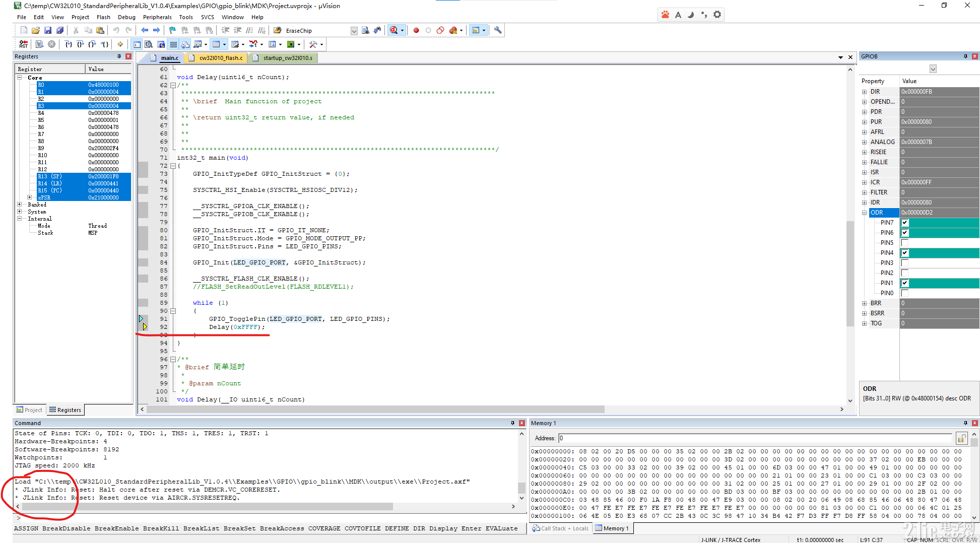Screen dimensions: 980x543
Task: Collapse the Core registers group
Action: click(x=20, y=78)
